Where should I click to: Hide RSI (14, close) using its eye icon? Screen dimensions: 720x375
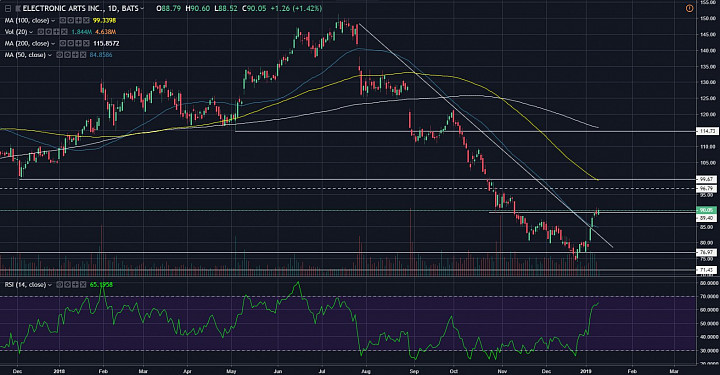click(x=59, y=285)
